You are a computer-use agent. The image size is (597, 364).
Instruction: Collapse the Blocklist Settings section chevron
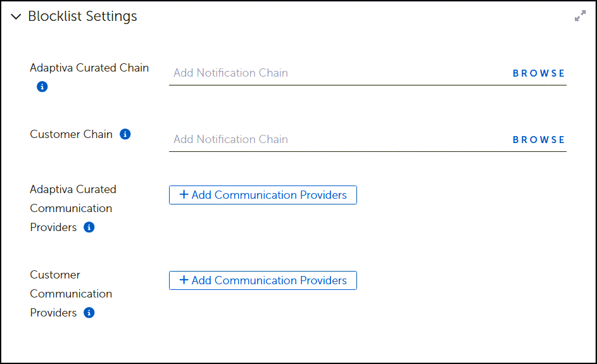click(16, 16)
